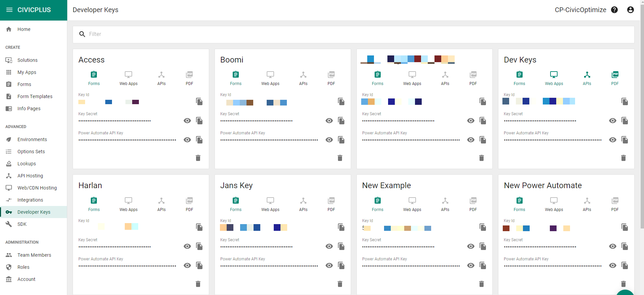Reveal the Jans Key Key Secret

[x=329, y=246]
